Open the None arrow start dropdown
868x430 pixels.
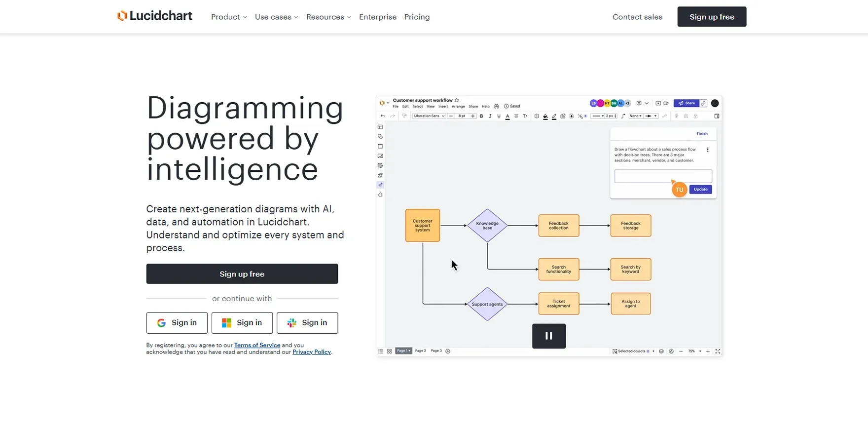coord(635,116)
